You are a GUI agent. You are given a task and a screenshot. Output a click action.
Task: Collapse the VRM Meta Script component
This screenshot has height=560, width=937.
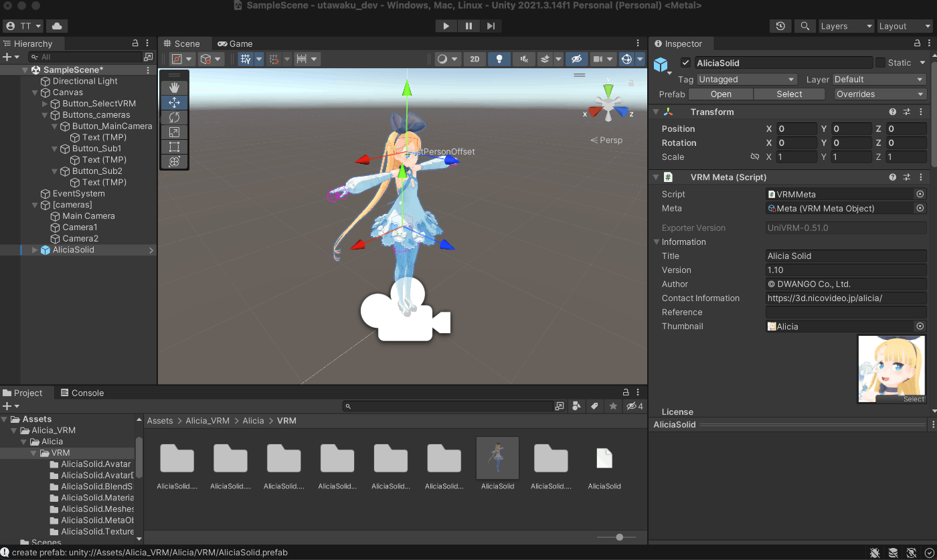656,177
